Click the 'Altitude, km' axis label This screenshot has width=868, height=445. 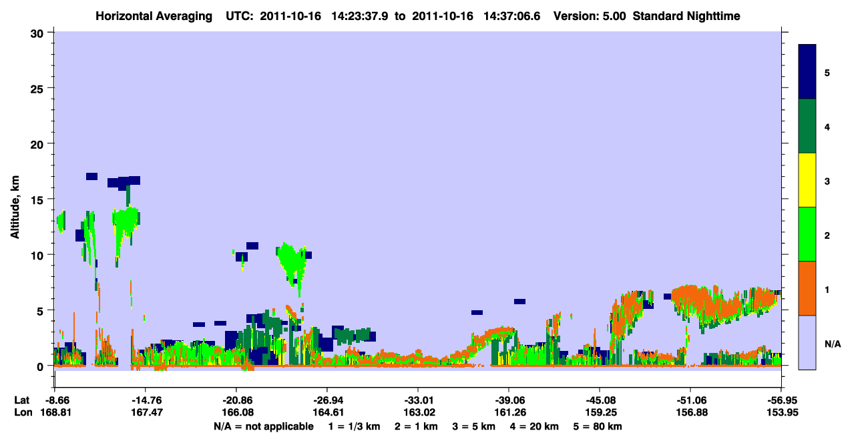click(15, 207)
